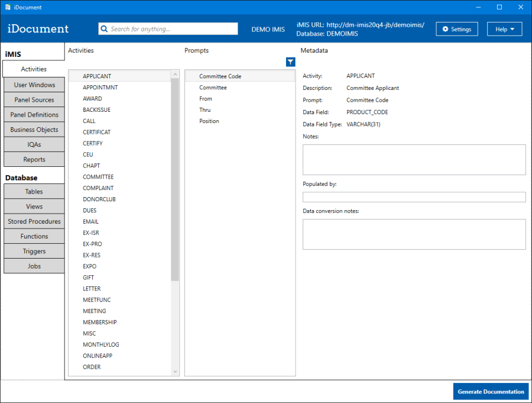This screenshot has width=532, height=403.
Task: Select the MEMBERSHIP activity entry
Action: click(x=100, y=323)
